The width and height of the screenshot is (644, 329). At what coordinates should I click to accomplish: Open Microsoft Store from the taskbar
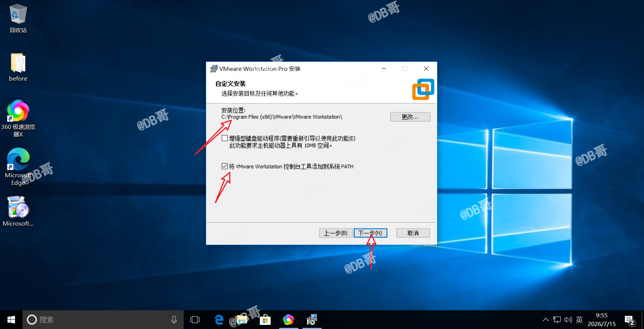pos(265,320)
